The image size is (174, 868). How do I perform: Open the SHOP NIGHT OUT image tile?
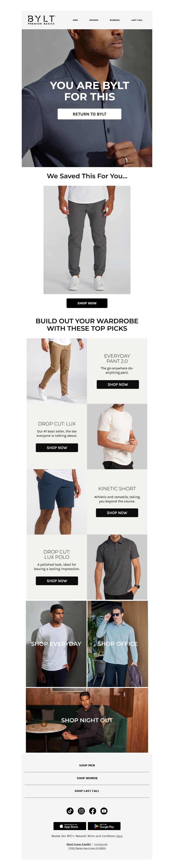pos(87,720)
